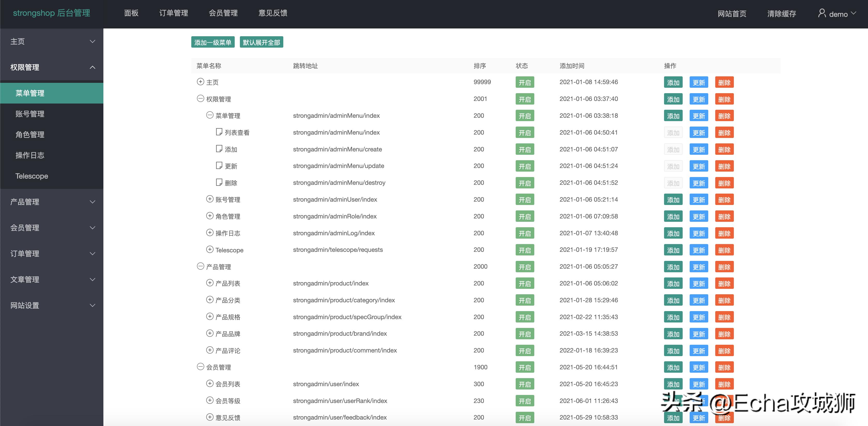Expand the Telescope row plus icon
The image size is (868, 426).
pyautogui.click(x=210, y=249)
